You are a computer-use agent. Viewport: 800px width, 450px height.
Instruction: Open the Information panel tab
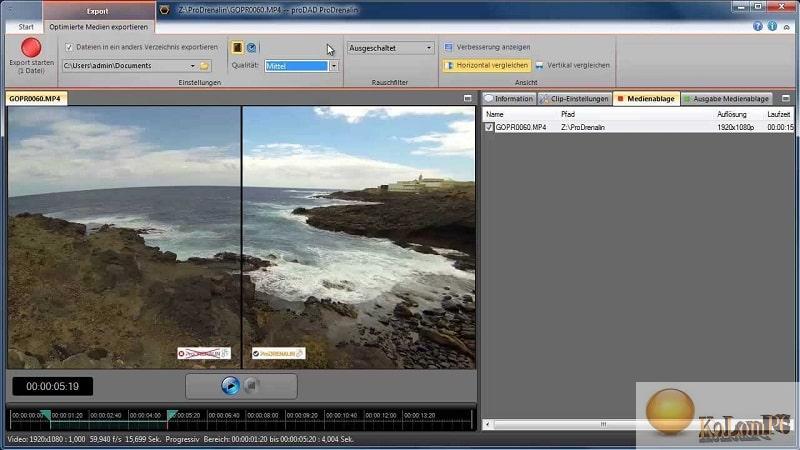509,98
